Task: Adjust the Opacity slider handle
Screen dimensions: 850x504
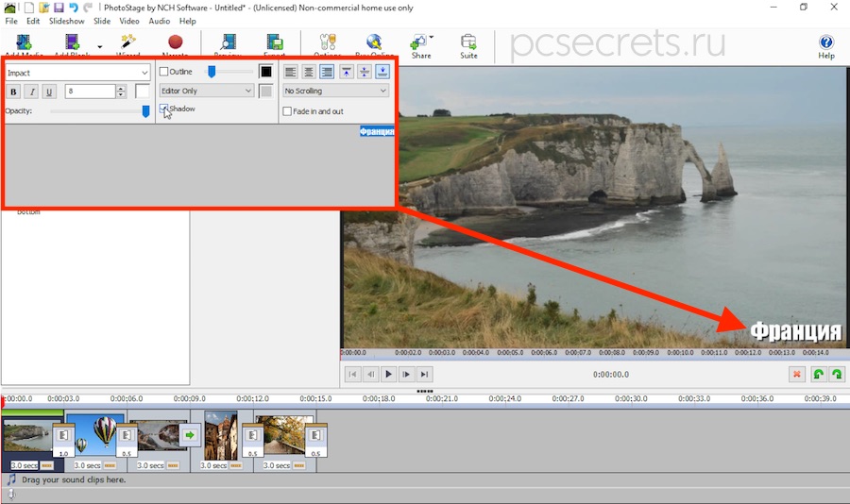Action: click(145, 111)
